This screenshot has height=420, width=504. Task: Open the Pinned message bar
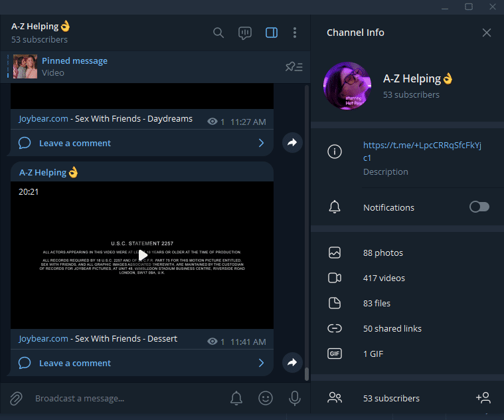(x=155, y=66)
